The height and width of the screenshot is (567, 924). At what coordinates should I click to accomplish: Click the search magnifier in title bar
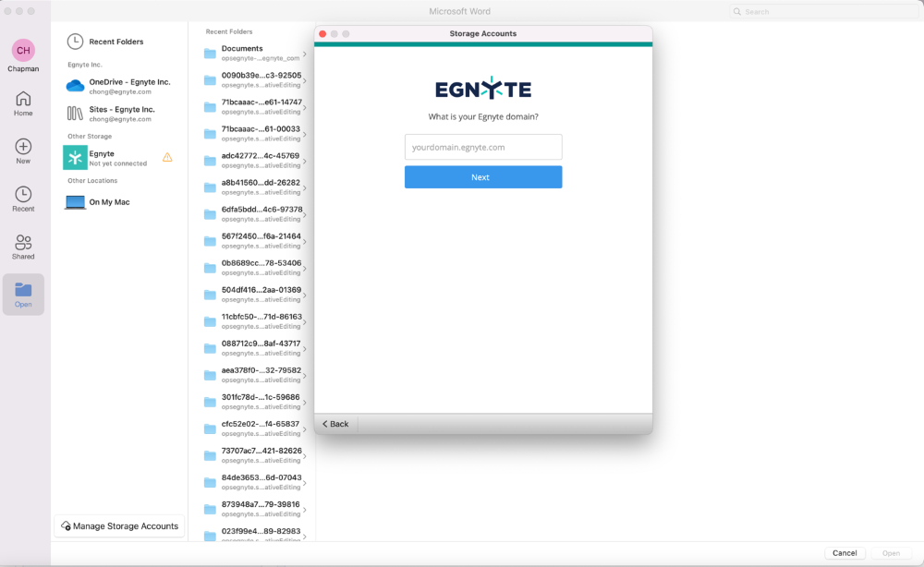(737, 11)
